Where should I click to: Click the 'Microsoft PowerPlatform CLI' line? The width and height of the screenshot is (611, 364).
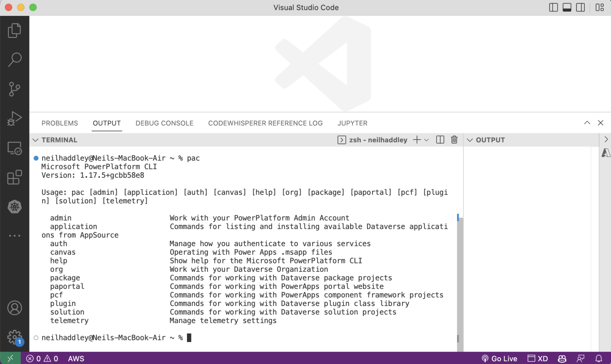pyautogui.click(x=99, y=167)
